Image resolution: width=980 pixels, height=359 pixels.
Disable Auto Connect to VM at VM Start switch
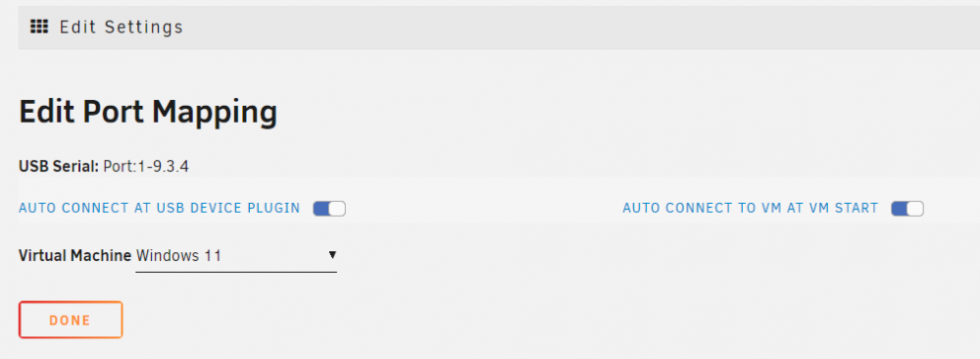point(907,208)
